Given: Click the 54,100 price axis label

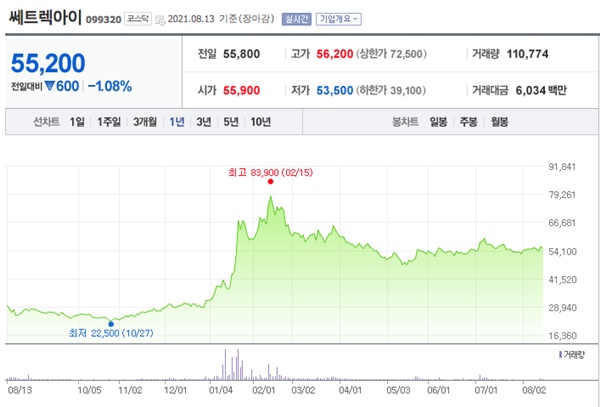Looking at the screenshot, I should click(562, 252).
